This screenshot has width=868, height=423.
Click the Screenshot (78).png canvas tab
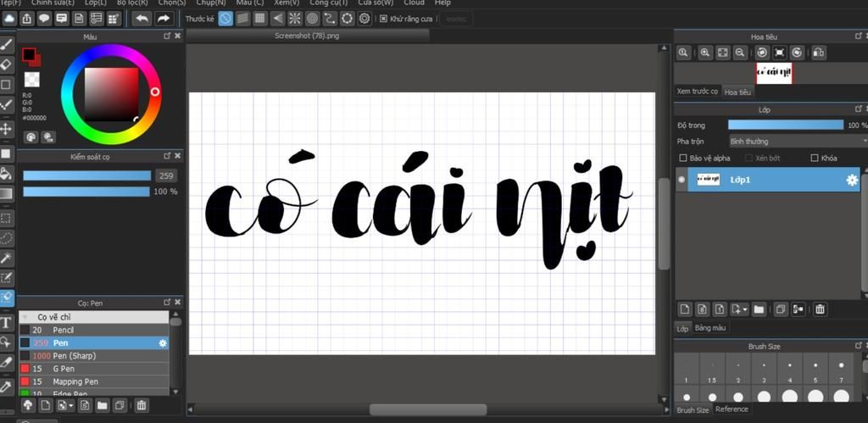[307, 36]
